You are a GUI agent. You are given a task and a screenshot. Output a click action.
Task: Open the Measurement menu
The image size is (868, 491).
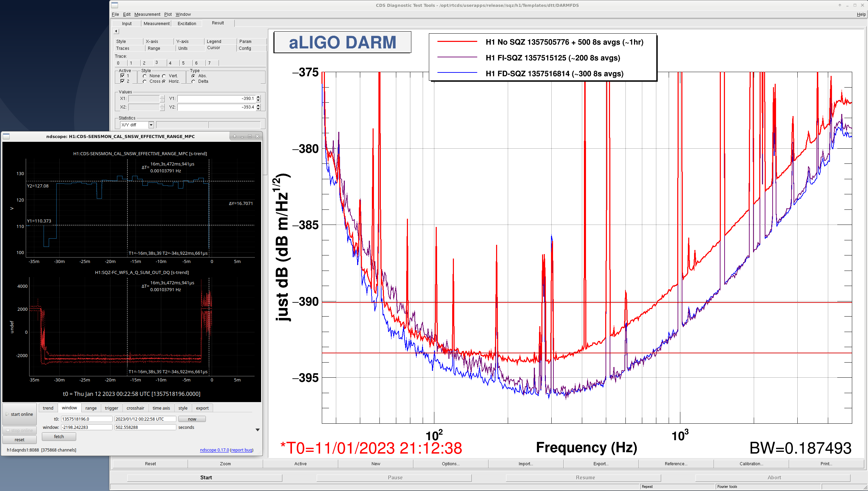pyautogui.click(x=147, y=14)
